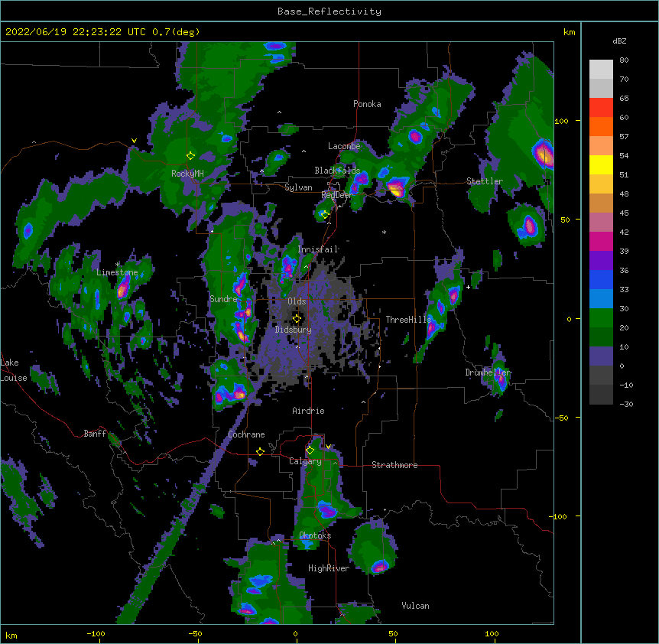Click the Sylvan label on the map

click(x=298, y=187)
